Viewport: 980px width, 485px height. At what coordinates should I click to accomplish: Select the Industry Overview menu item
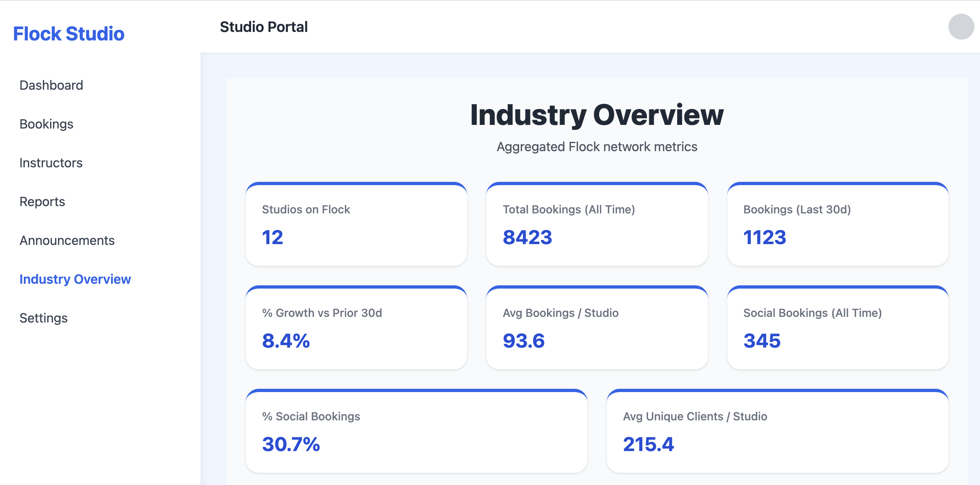[x=75, y=279]
